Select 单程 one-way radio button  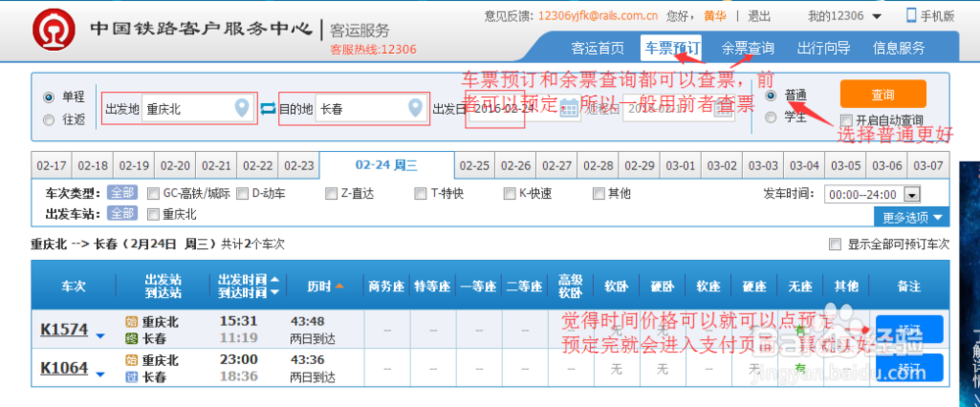49,97
